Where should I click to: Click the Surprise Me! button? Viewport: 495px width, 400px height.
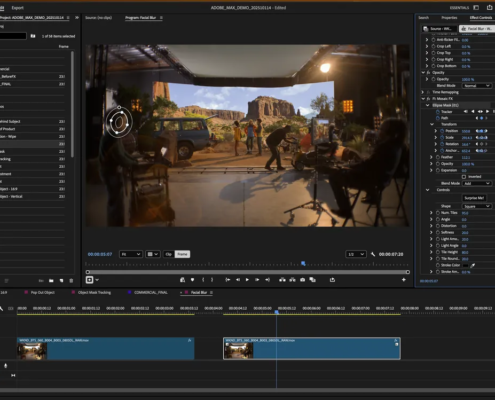(x=474, y=198)
